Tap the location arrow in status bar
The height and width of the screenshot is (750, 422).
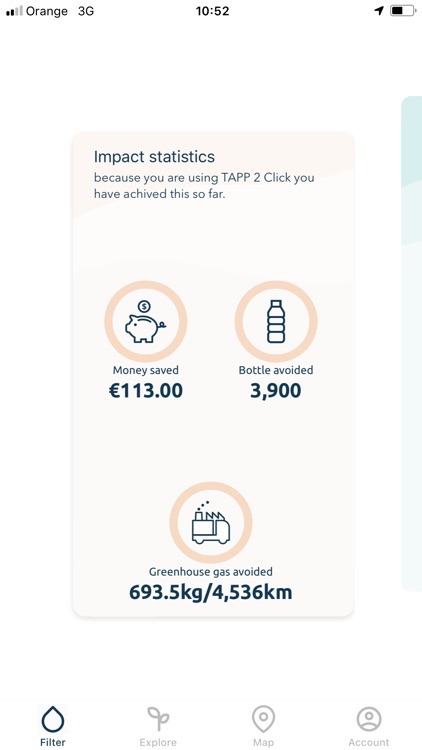point(379,11)
